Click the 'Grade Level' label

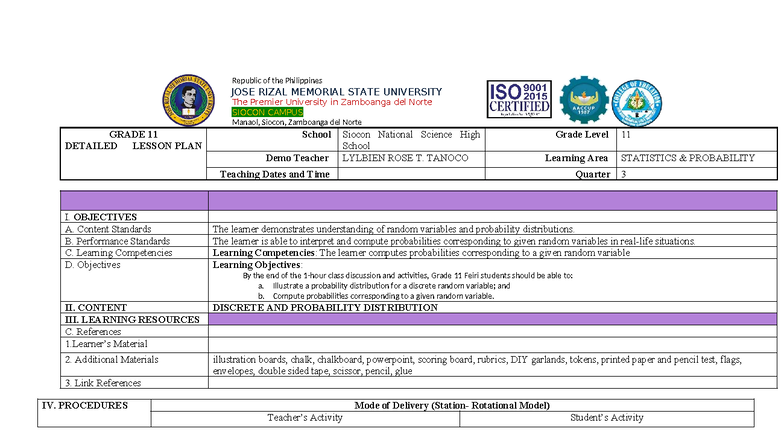[582, 134]
